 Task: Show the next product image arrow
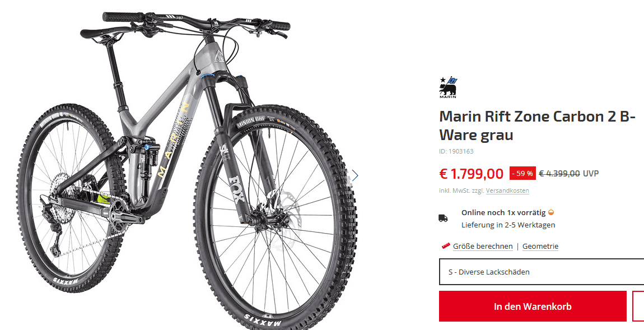tap(354, 176)
